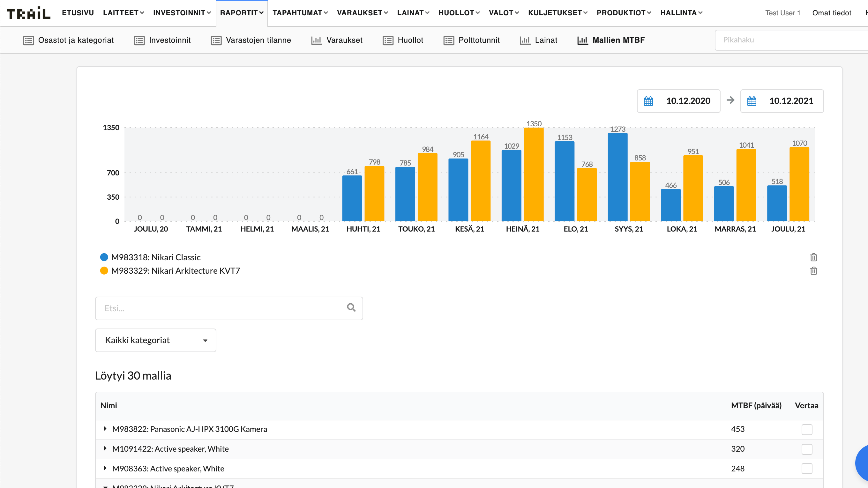Click M983329: Nikari Arkitecture KVT7 legend label
868x488 pixels.
175,271
